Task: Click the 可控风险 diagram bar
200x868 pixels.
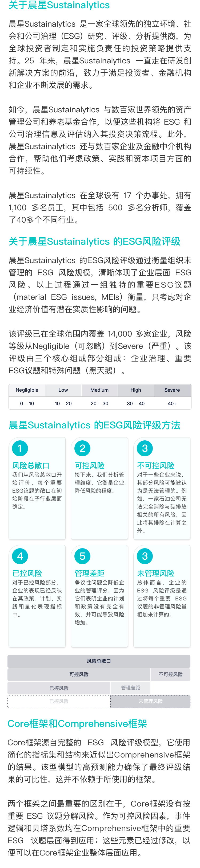Action: click(x=79, y=674)
